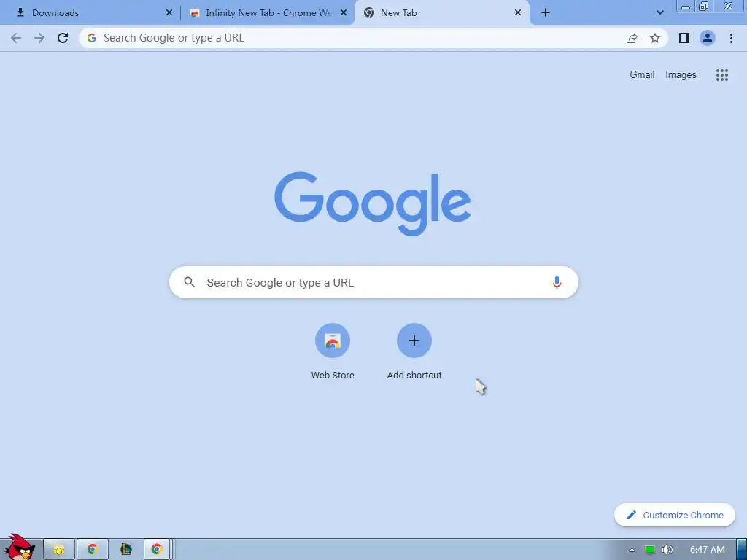
Task: Expand the tab search dropdown arrow
Action: click(659, 13)
